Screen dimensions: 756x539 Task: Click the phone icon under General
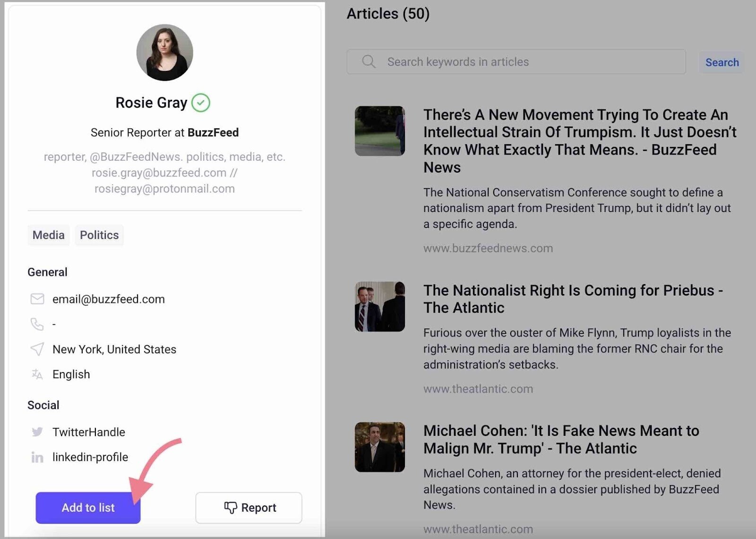(37, 324)
